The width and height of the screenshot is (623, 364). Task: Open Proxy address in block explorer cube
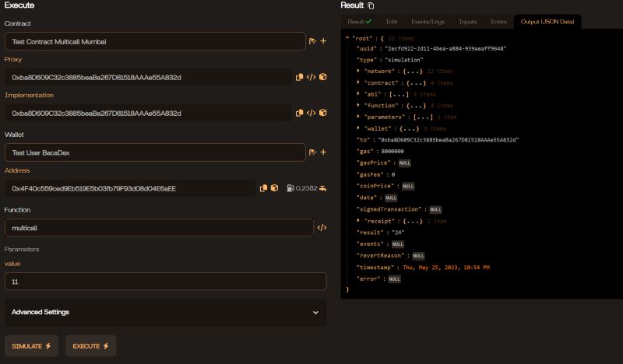[x=323, y=77]
